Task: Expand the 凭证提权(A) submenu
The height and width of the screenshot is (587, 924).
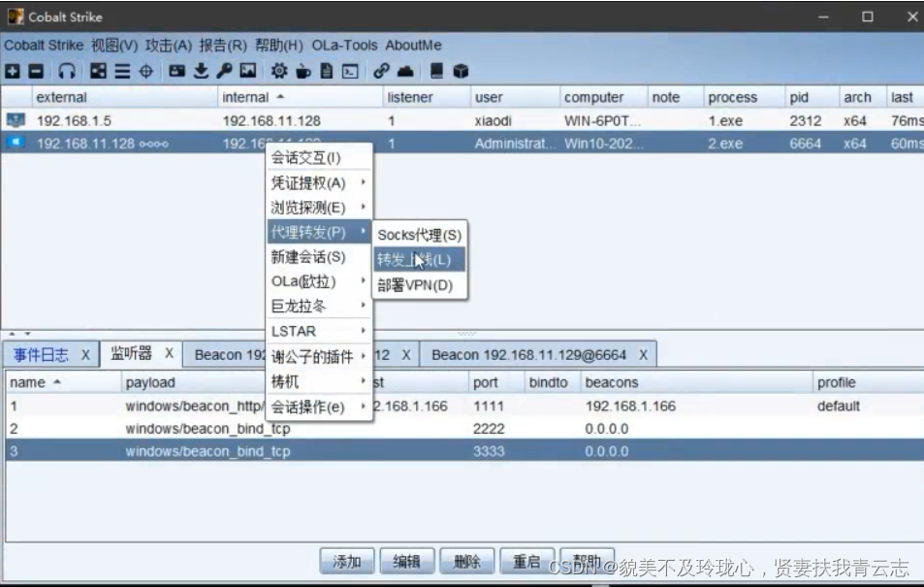Action: (319, 182)
